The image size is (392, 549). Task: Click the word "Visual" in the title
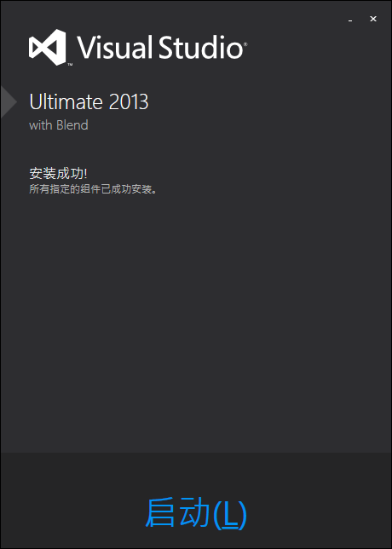point(114,47)
